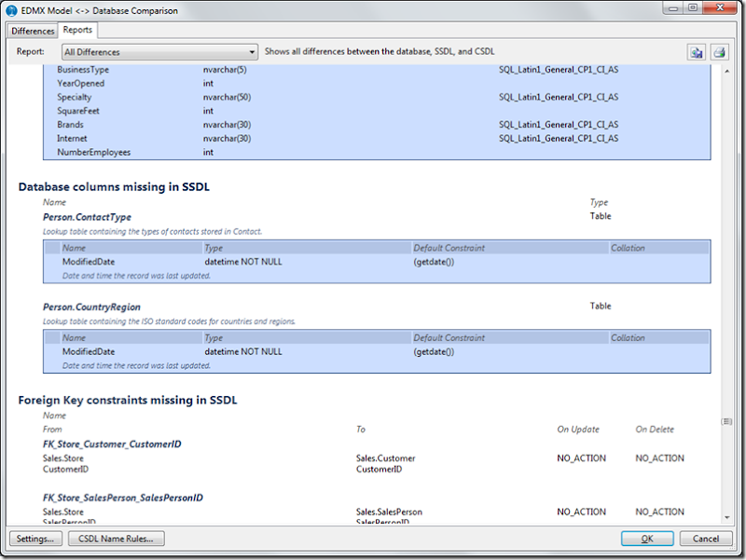Click the YearOpened column row
This screenshot has width=746, height=560.
377,84
